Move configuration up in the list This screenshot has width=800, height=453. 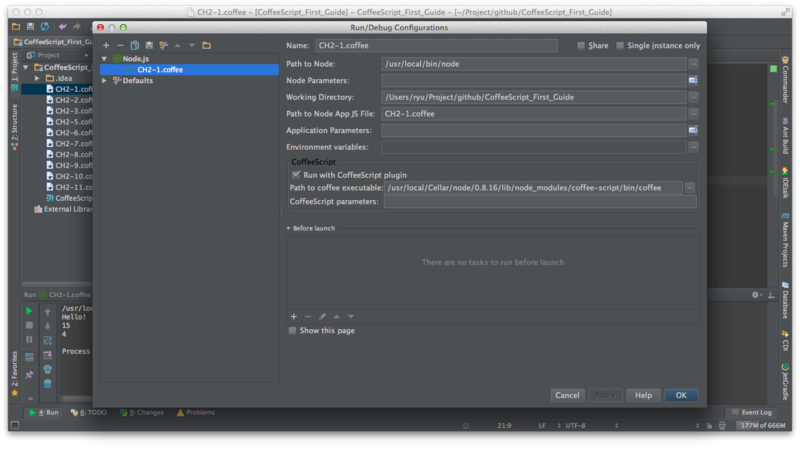click(x=178, y=45)
